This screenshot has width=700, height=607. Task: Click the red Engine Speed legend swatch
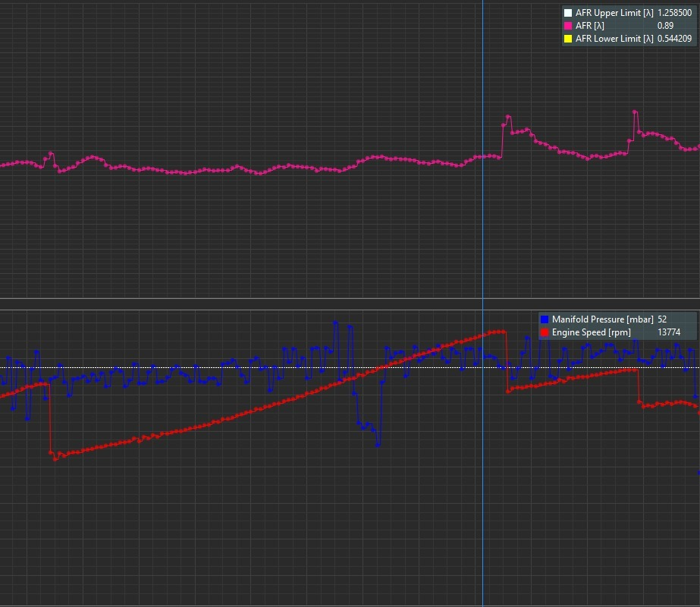(x=544, y=332)
